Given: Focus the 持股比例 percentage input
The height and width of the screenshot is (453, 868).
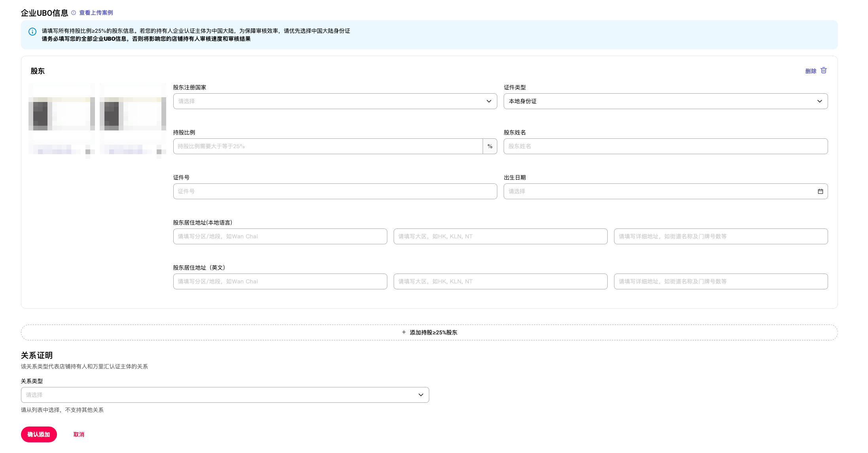Looking at the screenshot, I should pos(328,146).
